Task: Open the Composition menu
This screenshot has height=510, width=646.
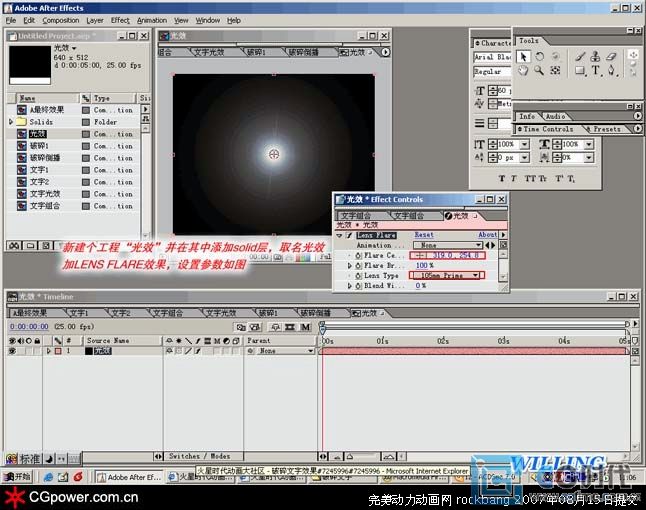Action: (61, 20)
